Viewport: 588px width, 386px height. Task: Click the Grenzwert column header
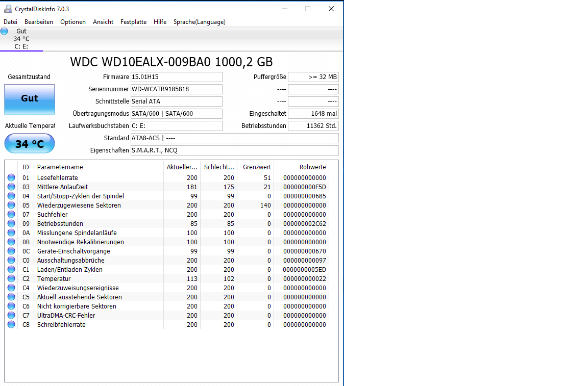point(255,167)
